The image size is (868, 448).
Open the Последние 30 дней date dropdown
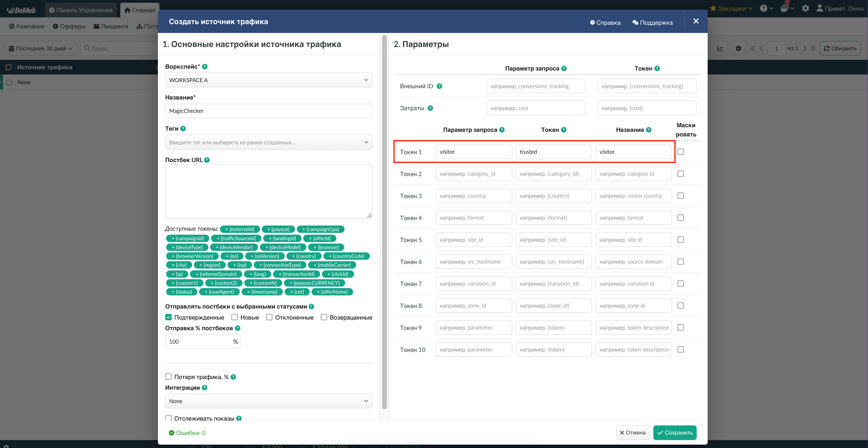(x=41, y=49)
